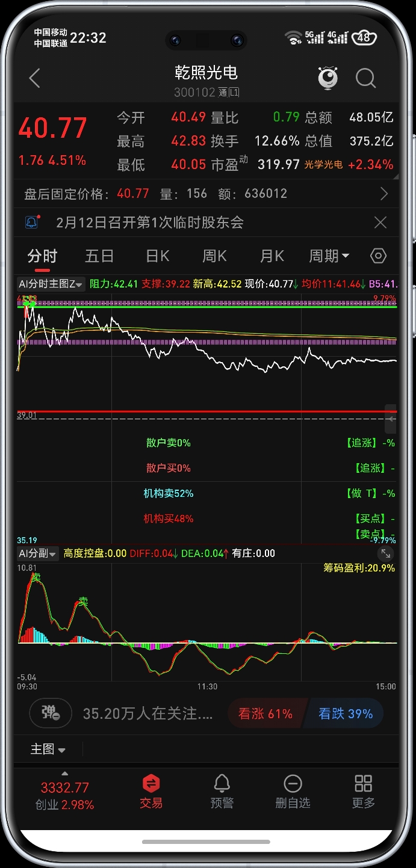Tap the battery indicator in status bar

coord(364,38)
